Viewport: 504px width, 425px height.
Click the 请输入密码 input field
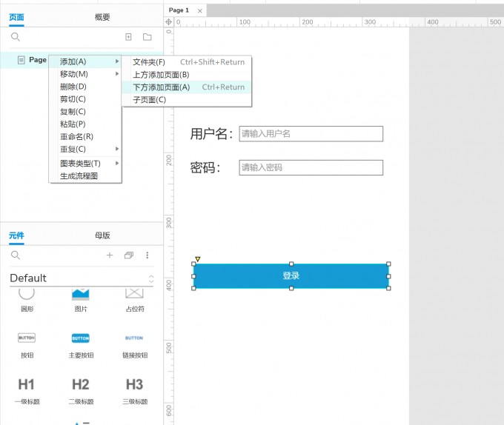tap(311, 167)
